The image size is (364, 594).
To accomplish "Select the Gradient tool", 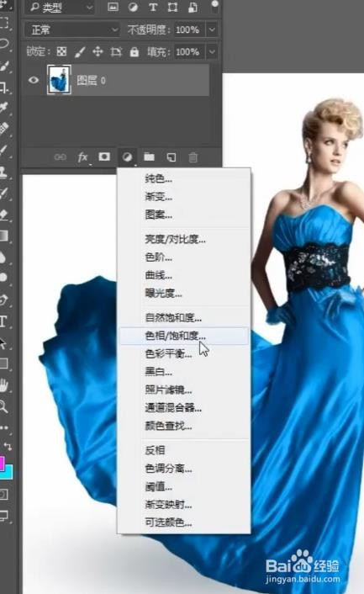I will pyautogui.click(x=3, y=236).
